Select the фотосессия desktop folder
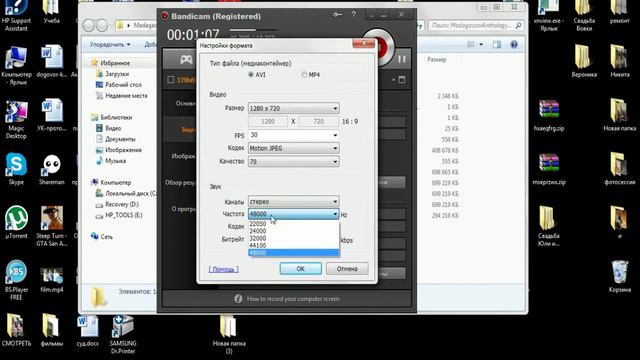The height and width of the screenshot is (360, 640). [x=620, y=169]
